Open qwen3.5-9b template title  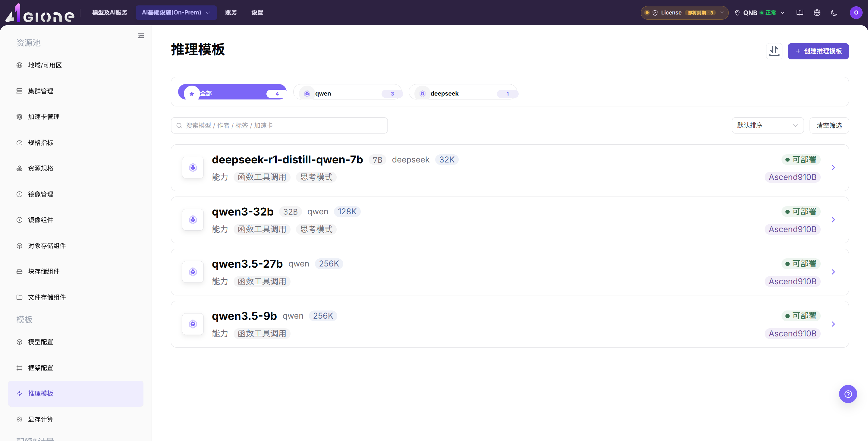(x=244, y=316)
